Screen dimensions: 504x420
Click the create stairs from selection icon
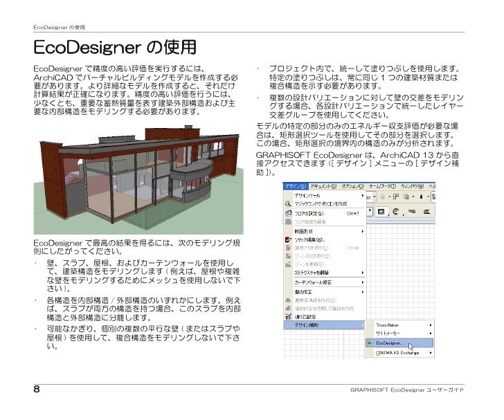click(x=288, y=309)
